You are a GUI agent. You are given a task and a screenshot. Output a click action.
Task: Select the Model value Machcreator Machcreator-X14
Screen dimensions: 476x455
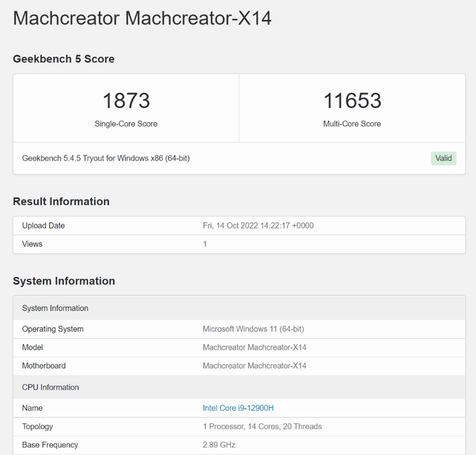tap(255, 347)
